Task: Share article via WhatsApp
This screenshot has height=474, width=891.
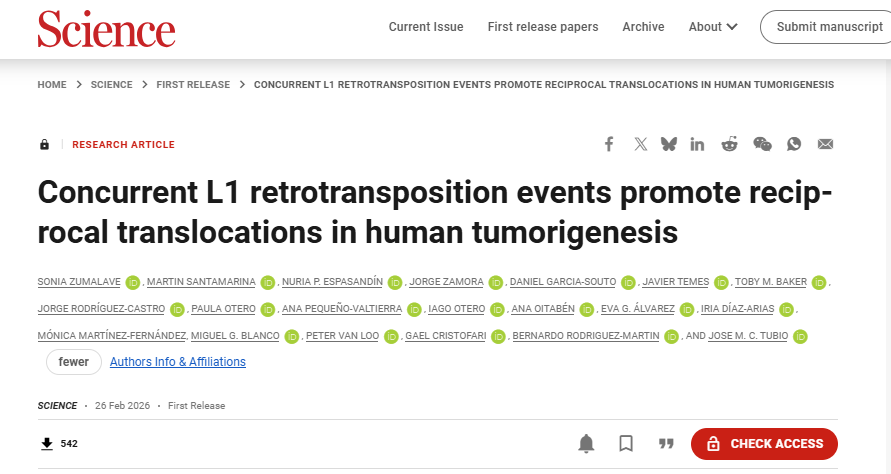Action: 794,144
